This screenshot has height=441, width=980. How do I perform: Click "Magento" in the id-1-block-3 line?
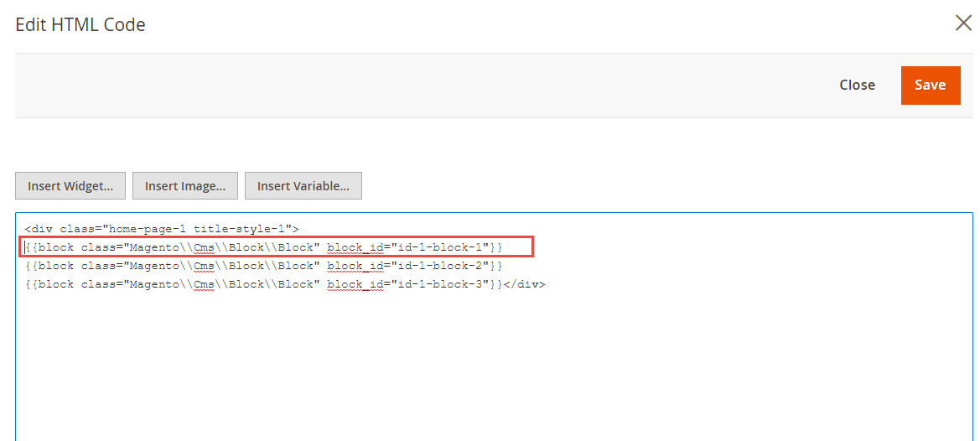click(154, 284)
